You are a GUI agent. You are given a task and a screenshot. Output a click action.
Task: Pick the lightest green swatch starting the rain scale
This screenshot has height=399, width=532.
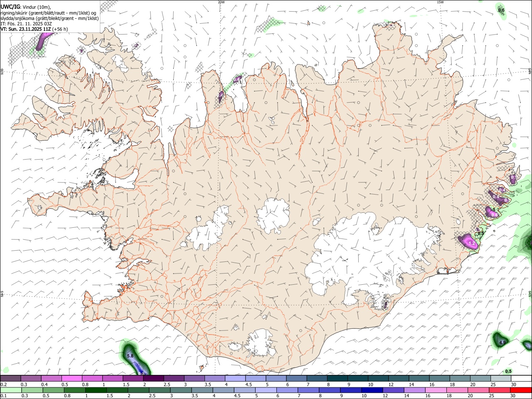(x=10, y=390)
